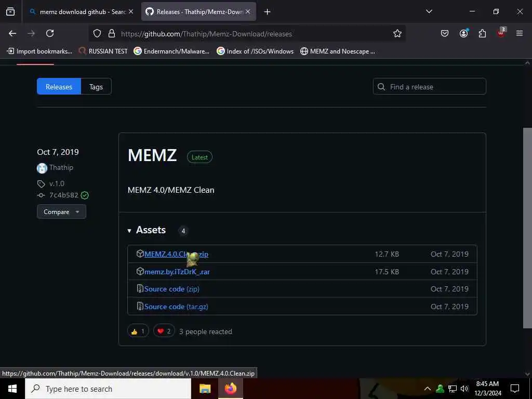Show hidden system tray icons
The image size is (532, 399).
[428, 389]
